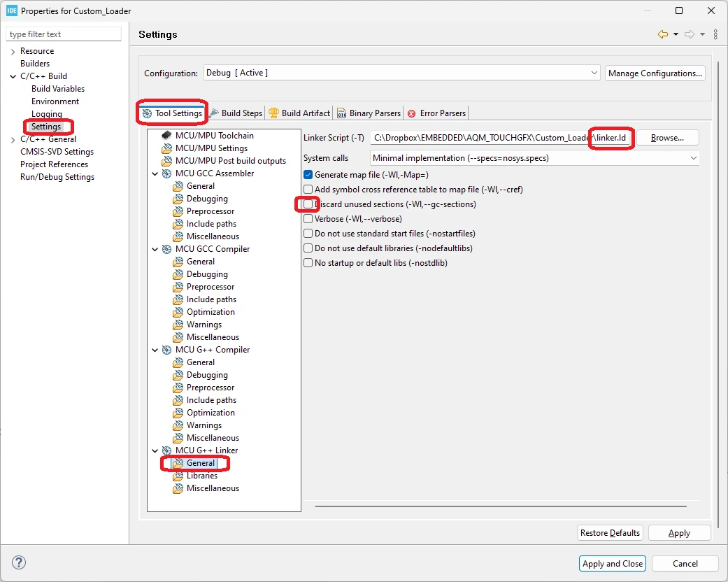Image resolution: width=728 pixels, height=582 pixels.
Task: Click Assembler Debugging folder icon
Action: tap(178, 199)
